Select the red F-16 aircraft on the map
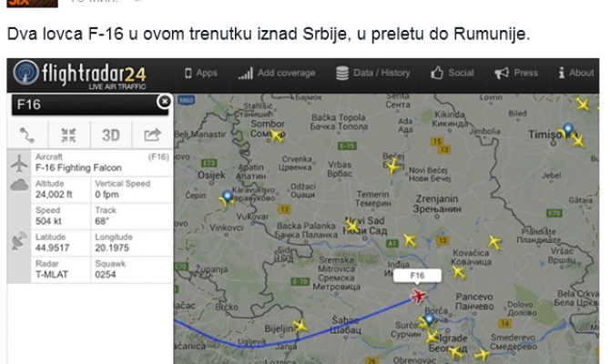610x364 pixels. pyautogui.click(x=419, y=296)
